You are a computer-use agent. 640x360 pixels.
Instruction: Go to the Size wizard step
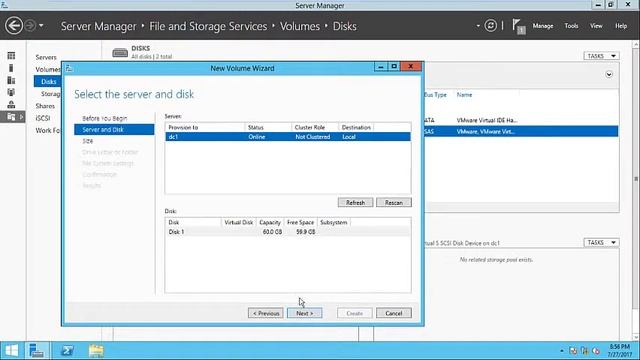click(87, 141)
